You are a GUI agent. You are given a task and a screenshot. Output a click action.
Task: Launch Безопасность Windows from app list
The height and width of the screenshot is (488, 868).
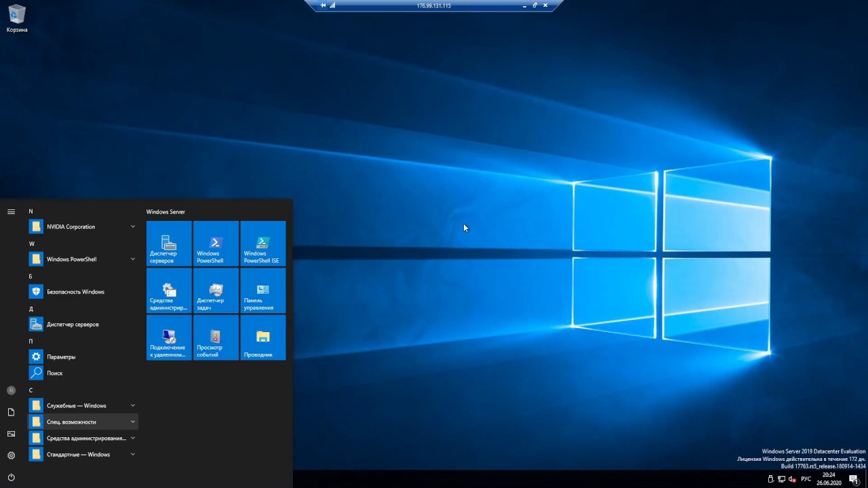coord(83,291)
